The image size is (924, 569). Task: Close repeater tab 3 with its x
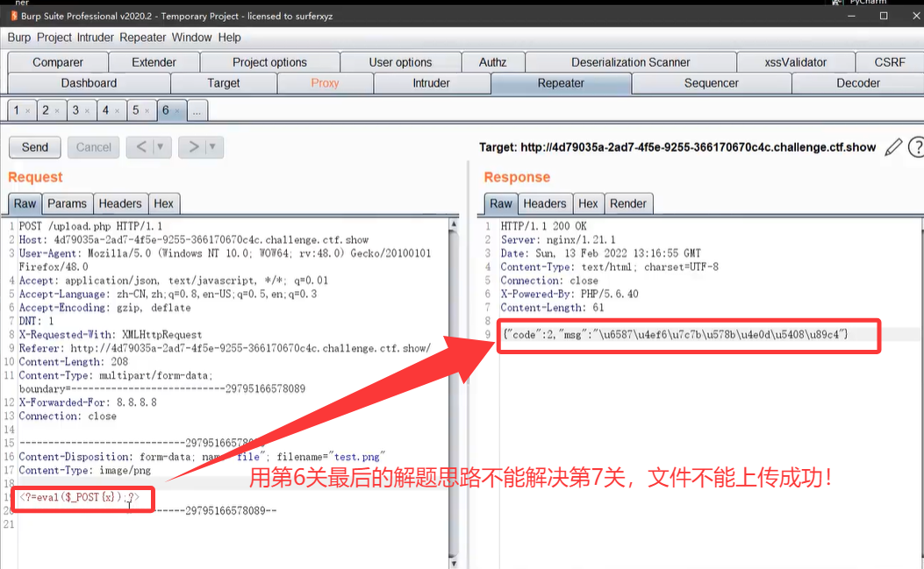point(87,110)
